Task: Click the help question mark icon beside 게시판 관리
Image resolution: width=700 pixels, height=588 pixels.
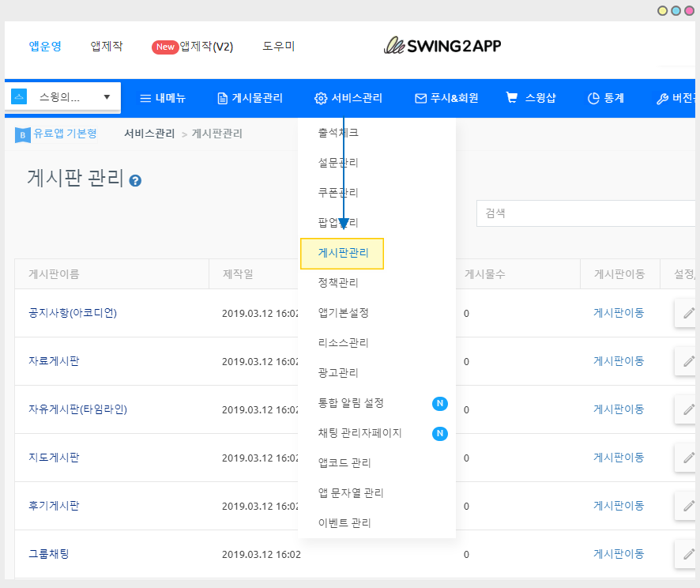Action: tap(135, 181)
